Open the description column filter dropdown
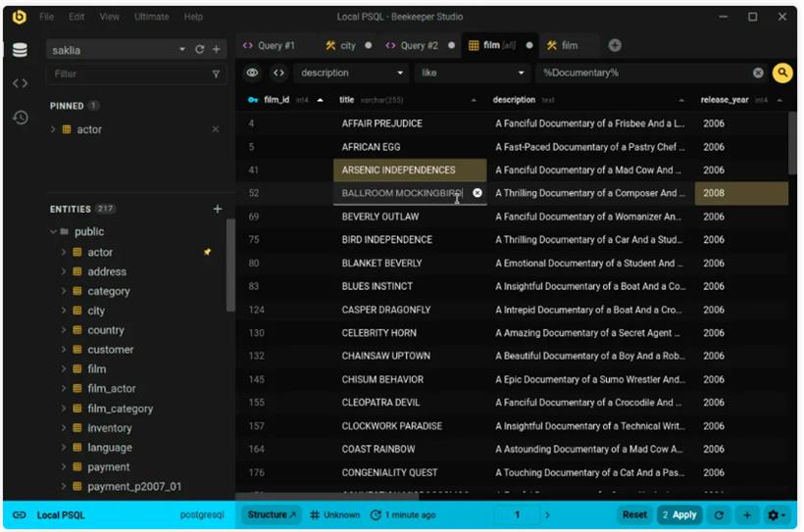804x532 pixels. [x=352, y=73]
